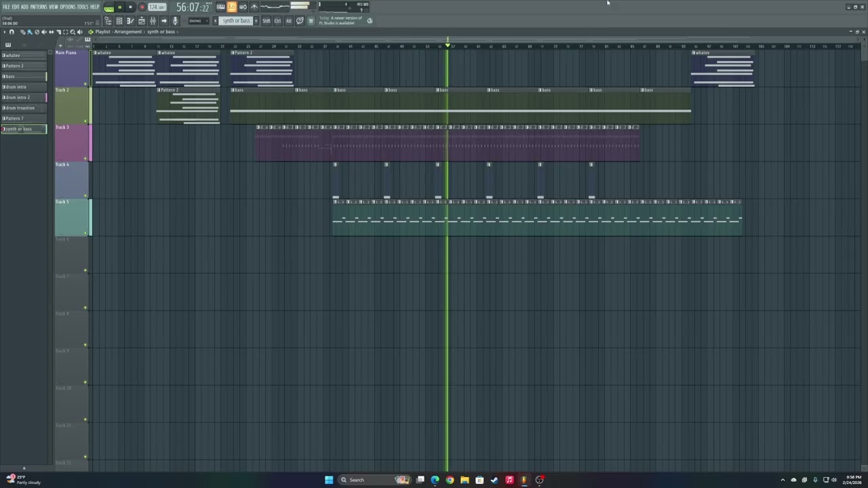The width and height of the screenshot is (868, 488).
Task: Select 'drum trnastion' pattern in picker
Action: (x=24, y=108)
